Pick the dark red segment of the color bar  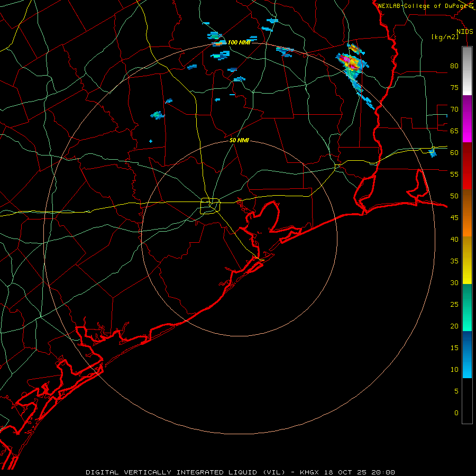tap(467, 154)
